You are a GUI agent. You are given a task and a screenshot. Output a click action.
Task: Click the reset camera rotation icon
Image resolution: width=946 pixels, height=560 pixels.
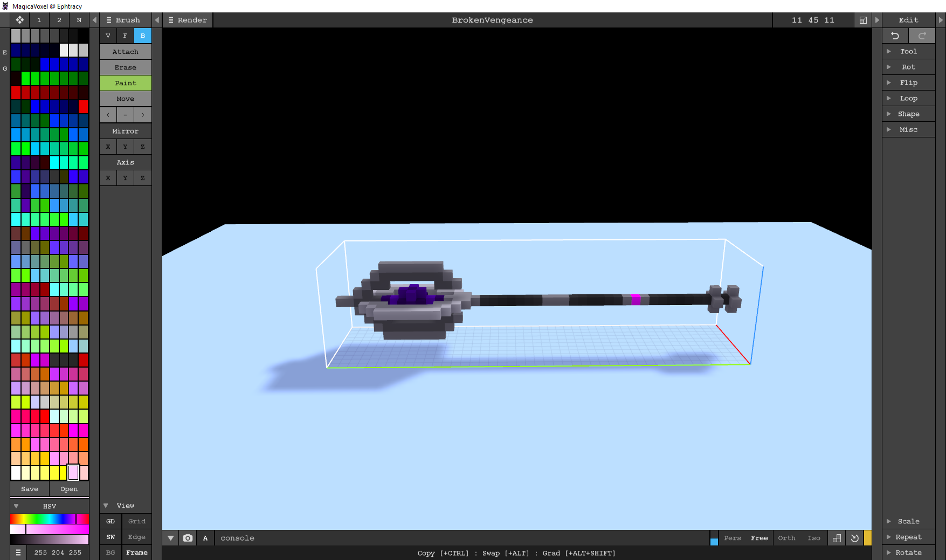point(854,538)
